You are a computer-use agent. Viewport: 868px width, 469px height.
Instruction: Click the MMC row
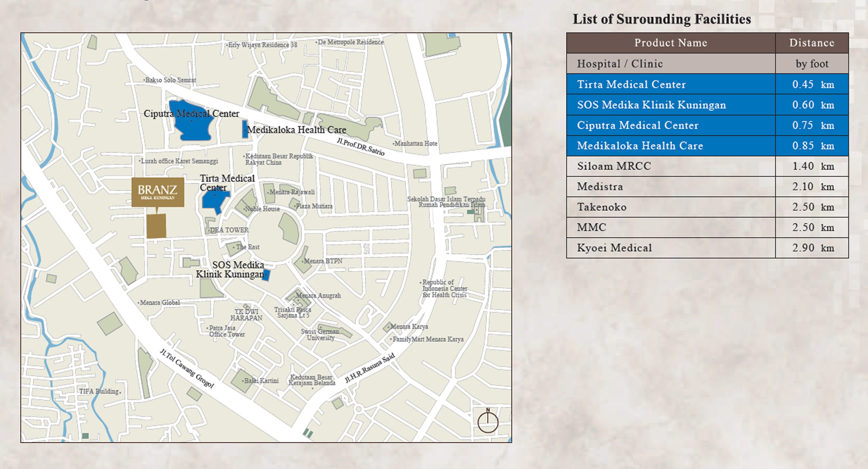[707, 227]
